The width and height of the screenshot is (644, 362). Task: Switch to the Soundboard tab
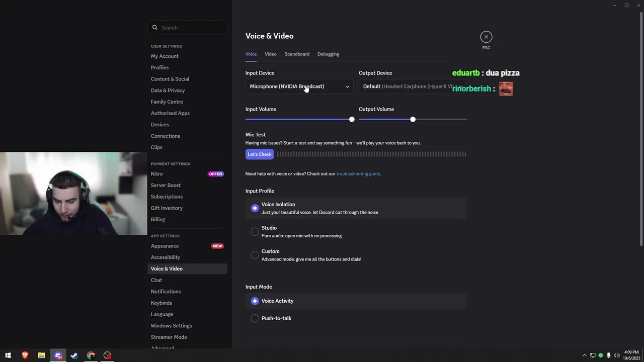tap(297, 54)
